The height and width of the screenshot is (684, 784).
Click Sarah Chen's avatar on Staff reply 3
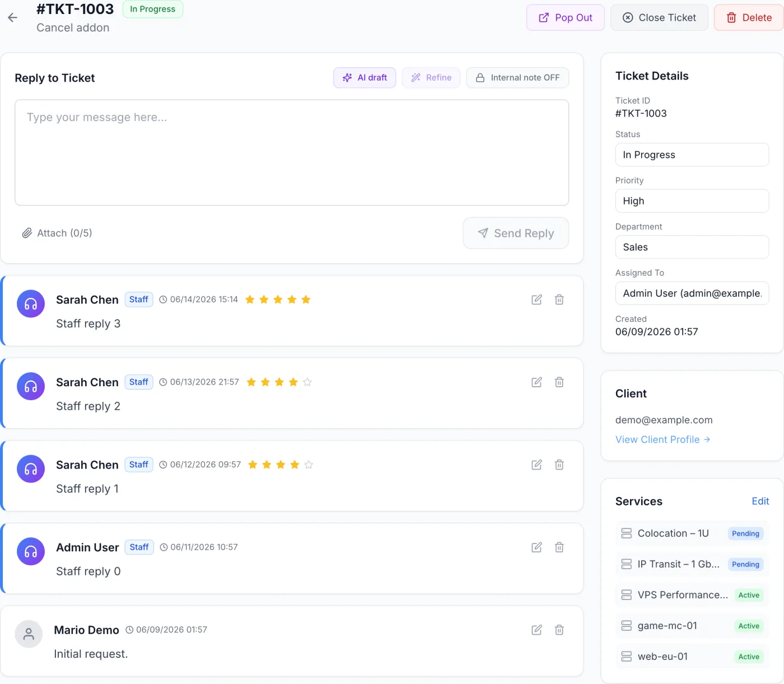point(31,303)
